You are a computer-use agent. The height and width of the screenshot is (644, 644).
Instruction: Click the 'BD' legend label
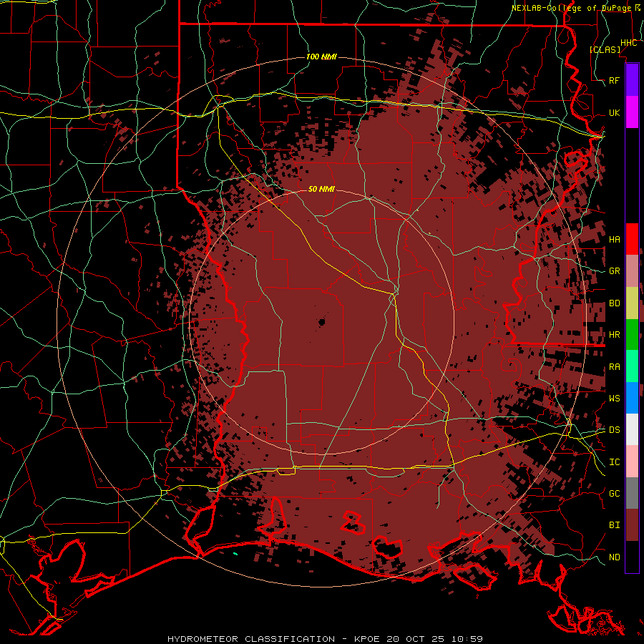pyautogui.click(x=615, y=303)
